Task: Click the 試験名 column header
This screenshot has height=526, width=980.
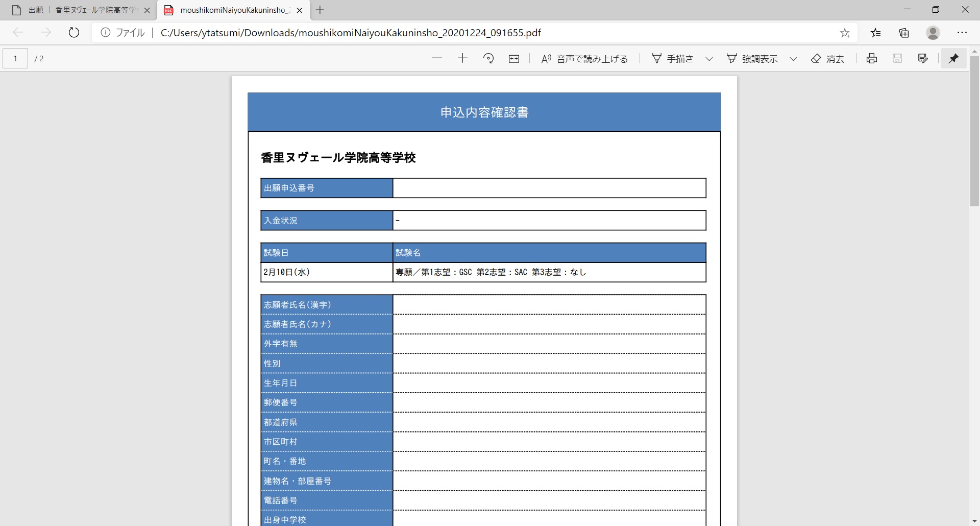Action: point(549,253)
